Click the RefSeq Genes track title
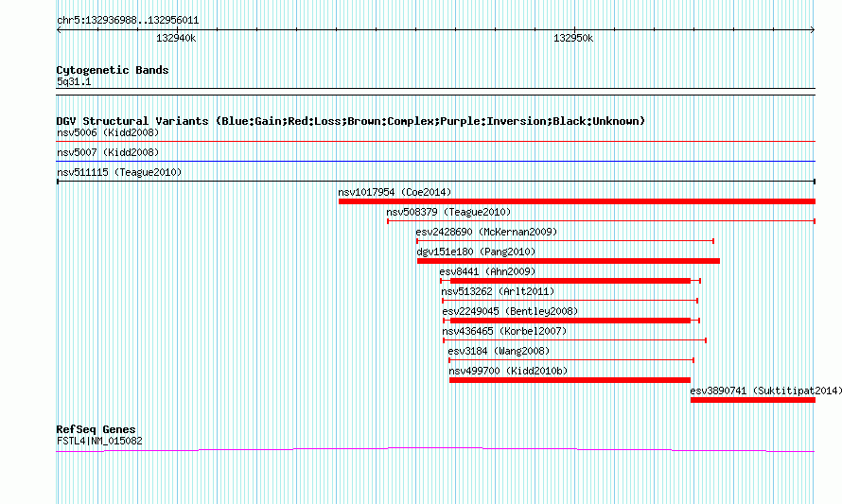842x504 pixels. pyautogui.click(x=96, y=429)
